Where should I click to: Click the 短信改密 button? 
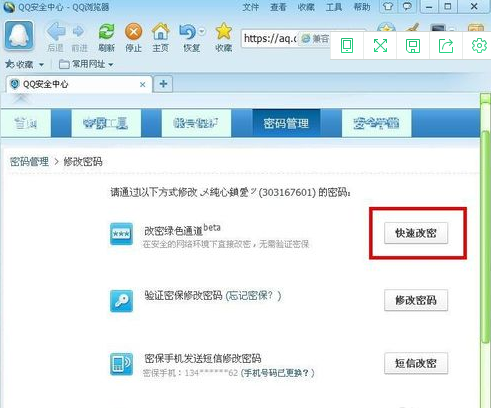pyautogui.click(x=416, y=363)
